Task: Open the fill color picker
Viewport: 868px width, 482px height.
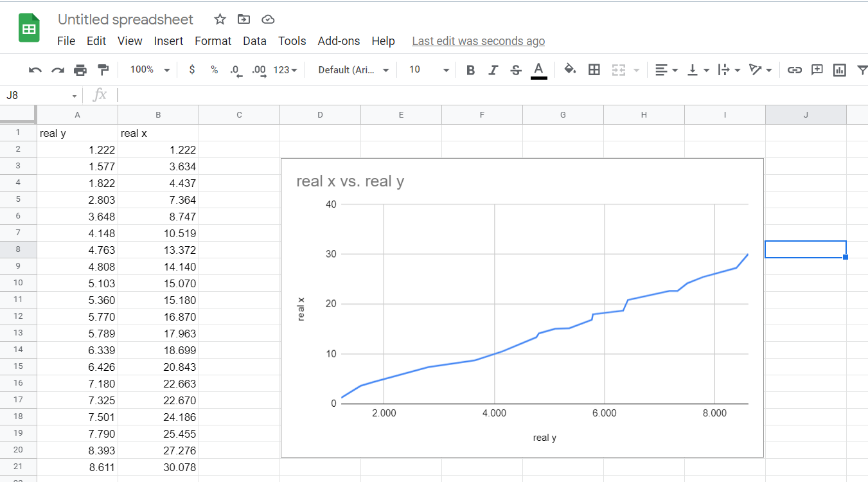Action: tap(570, 69)
